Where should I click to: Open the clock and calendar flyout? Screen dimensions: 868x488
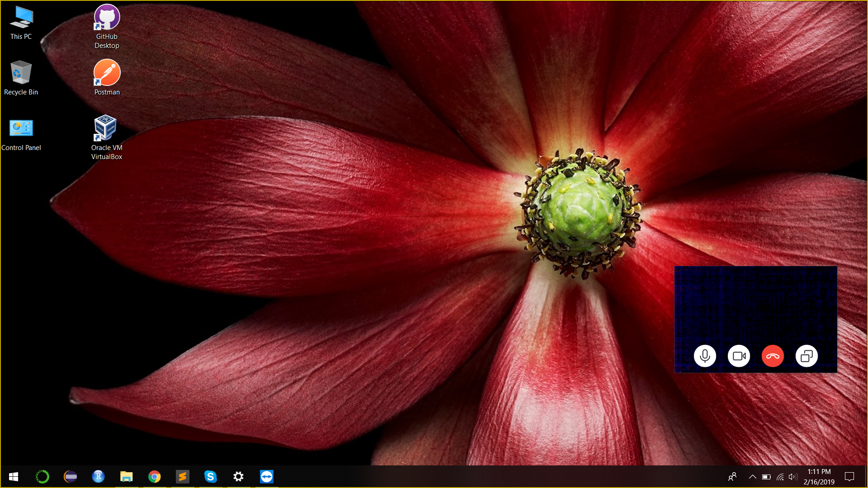[x=819, y=477]
